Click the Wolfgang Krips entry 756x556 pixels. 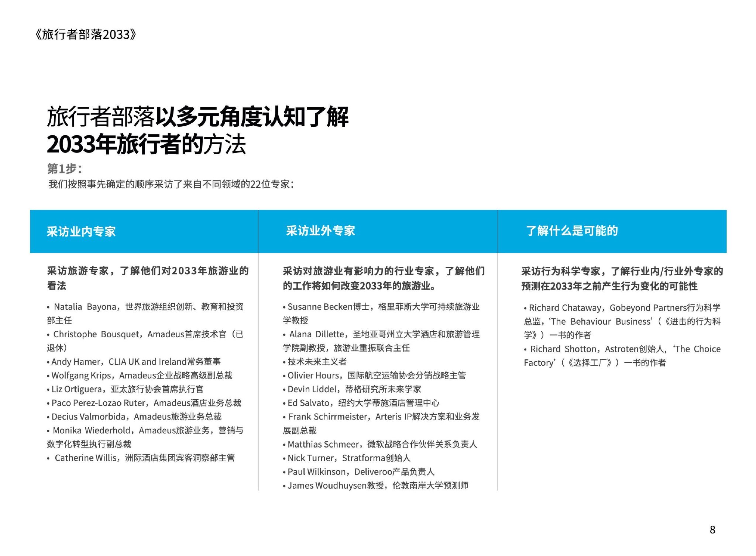[x=140, y=376]
